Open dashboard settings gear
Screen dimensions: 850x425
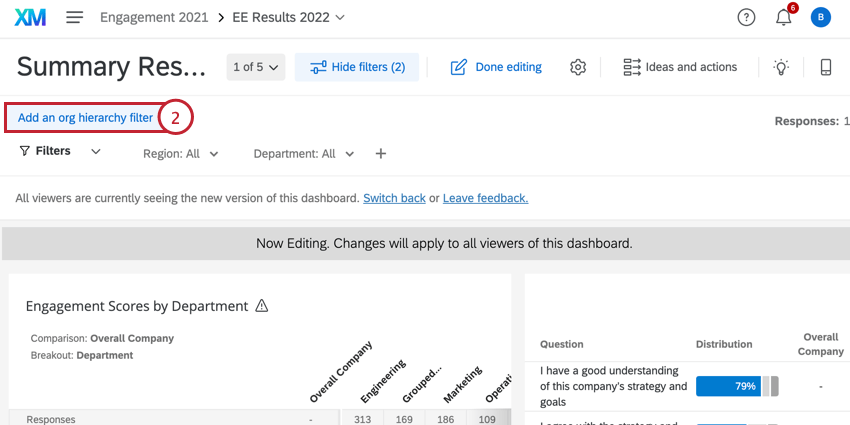578,67
